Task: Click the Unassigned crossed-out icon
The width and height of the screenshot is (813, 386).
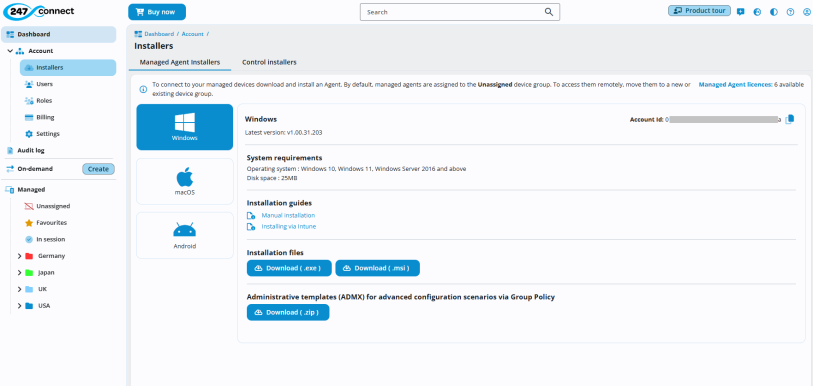Action: coord(29,206)
